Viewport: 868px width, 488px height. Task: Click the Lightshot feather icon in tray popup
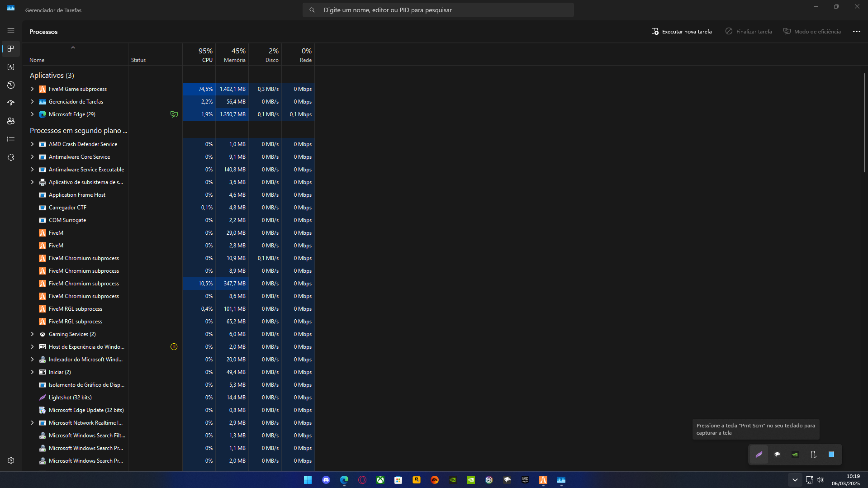[759, 455]
